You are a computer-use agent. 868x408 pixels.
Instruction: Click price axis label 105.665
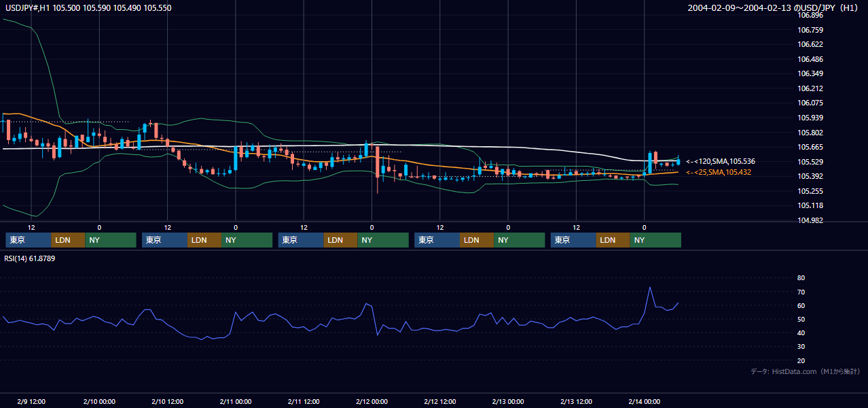coord(810,147)
